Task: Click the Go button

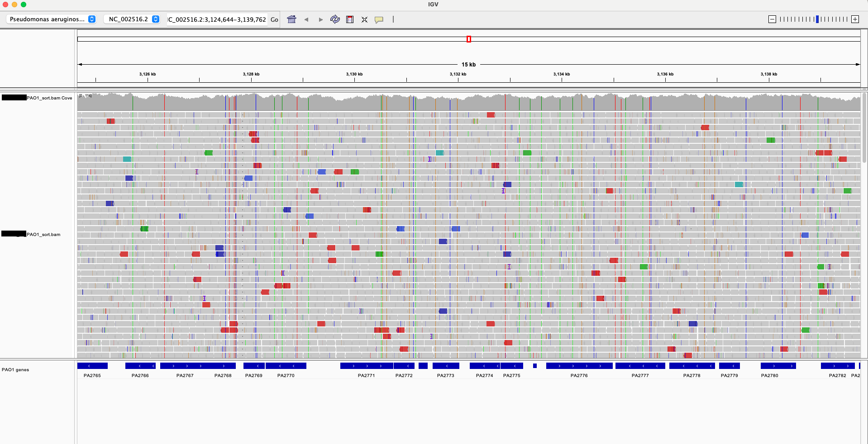Action: coord(274,19)
